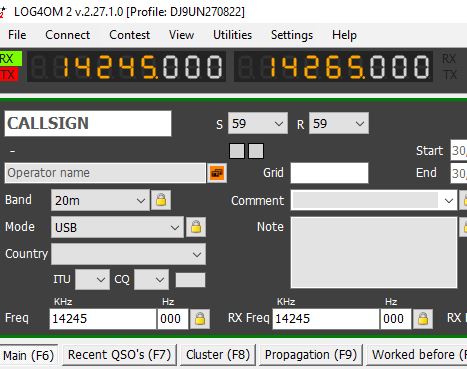The height and width of the screenshot is (369, 467).
Task: Expand the Band 20m dropdown
Action: [100, 200]
